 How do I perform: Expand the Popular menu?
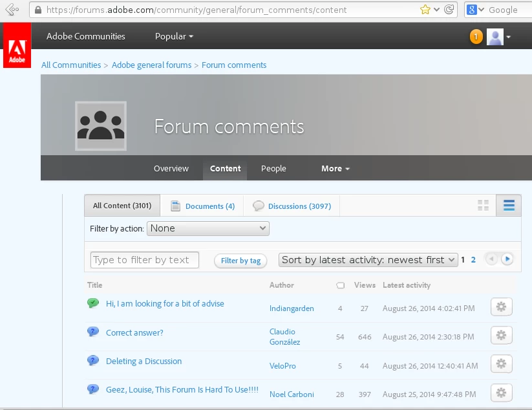tap(174, 36)
